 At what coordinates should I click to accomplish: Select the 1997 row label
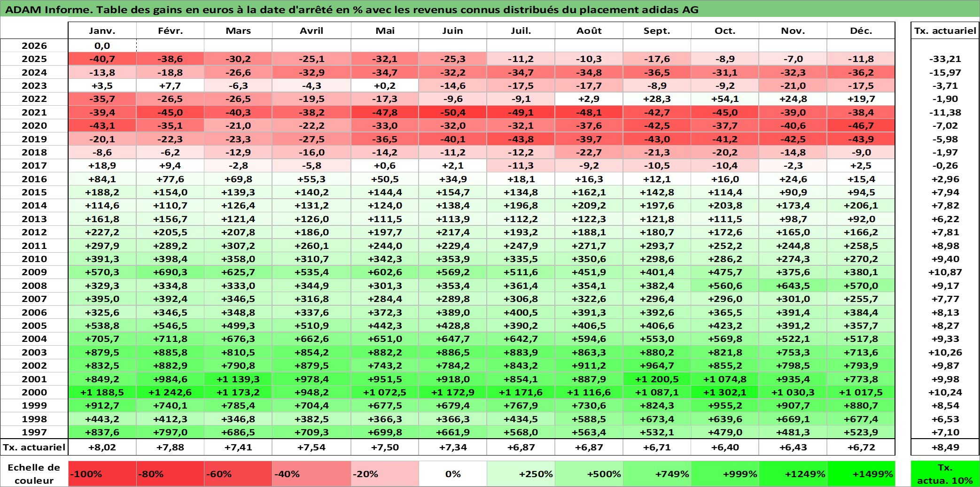pos(34,432)
